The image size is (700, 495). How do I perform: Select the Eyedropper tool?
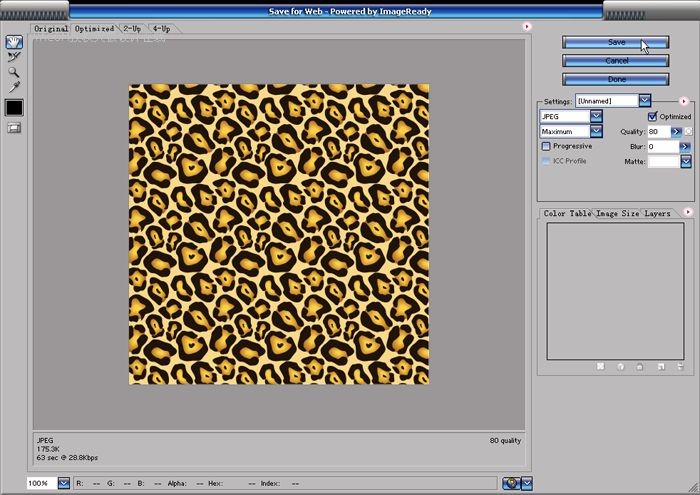tap(14, 87)
